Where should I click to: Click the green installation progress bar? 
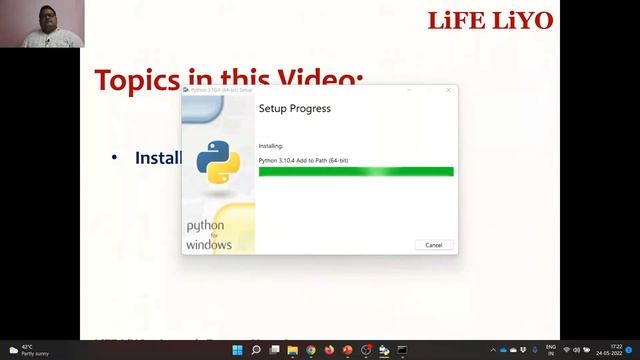(356, 171)
